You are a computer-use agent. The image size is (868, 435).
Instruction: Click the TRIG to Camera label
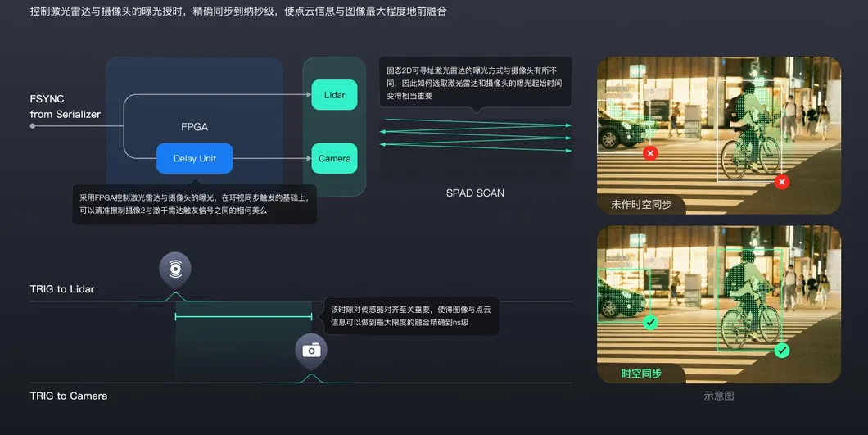(x=69, y=396)
